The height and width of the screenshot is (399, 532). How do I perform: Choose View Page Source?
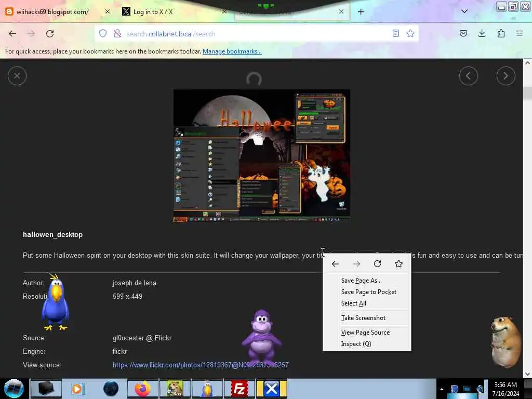click(x=367, y=332)
